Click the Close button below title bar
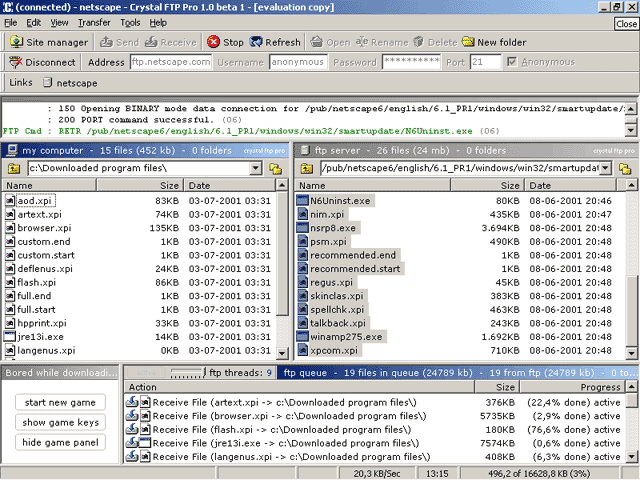 tap(626, 24)
